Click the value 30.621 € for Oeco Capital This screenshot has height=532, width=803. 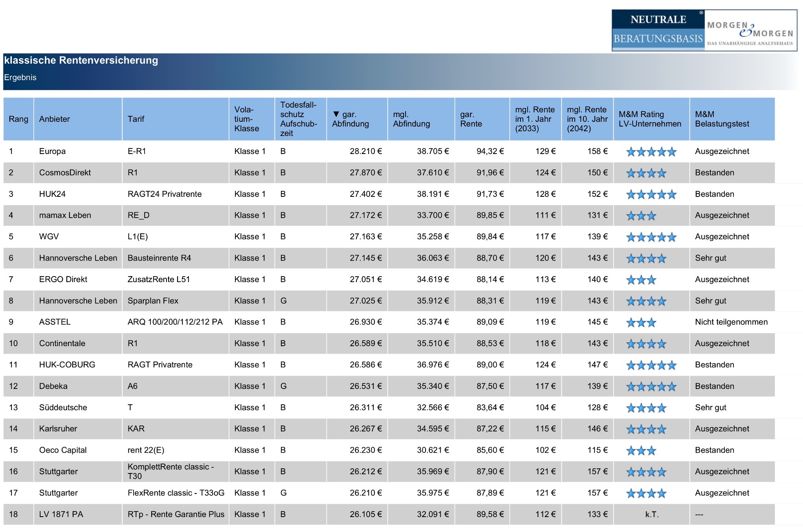pos(433,450)
